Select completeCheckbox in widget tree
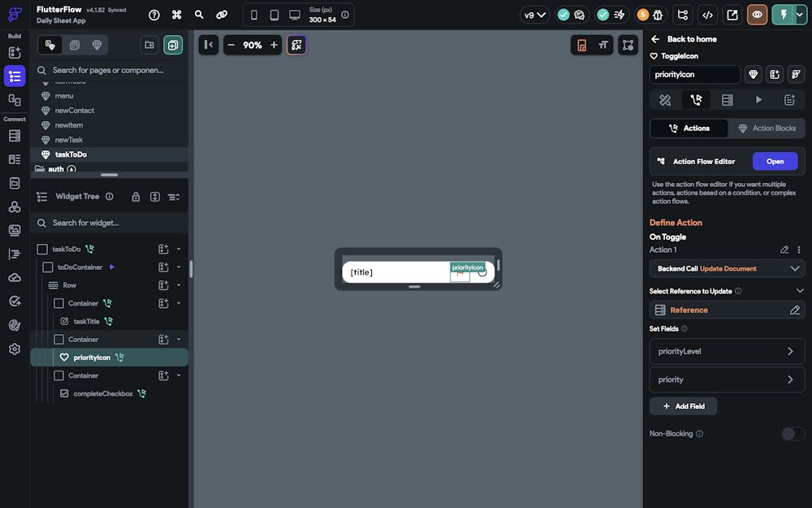The height and width of the screenshot is (508, 812). [103, 394]
